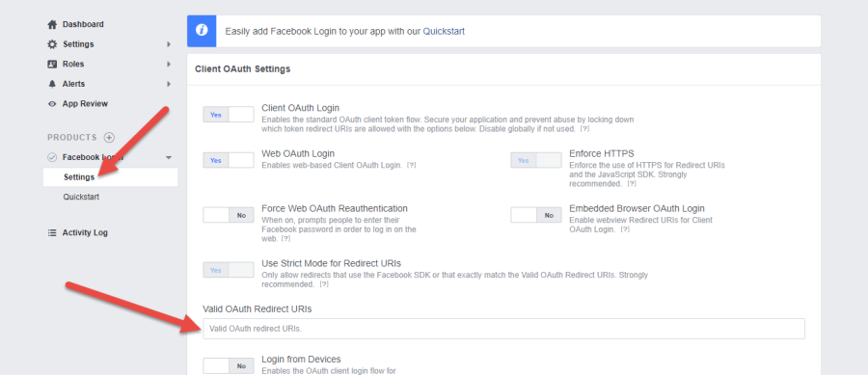Click the Facebook Login checkmark circle icon
Screen dimensions: 868x375
point(52,157)
